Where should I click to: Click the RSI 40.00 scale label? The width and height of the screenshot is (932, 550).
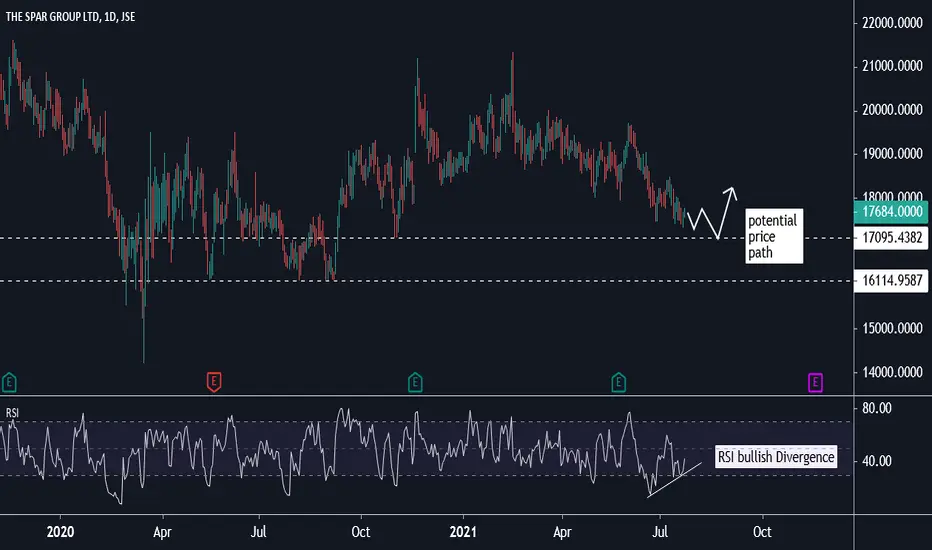[877, 461]
